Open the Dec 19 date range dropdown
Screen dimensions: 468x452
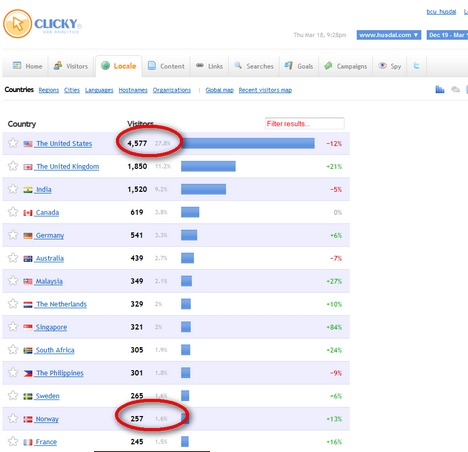[447, 35]
